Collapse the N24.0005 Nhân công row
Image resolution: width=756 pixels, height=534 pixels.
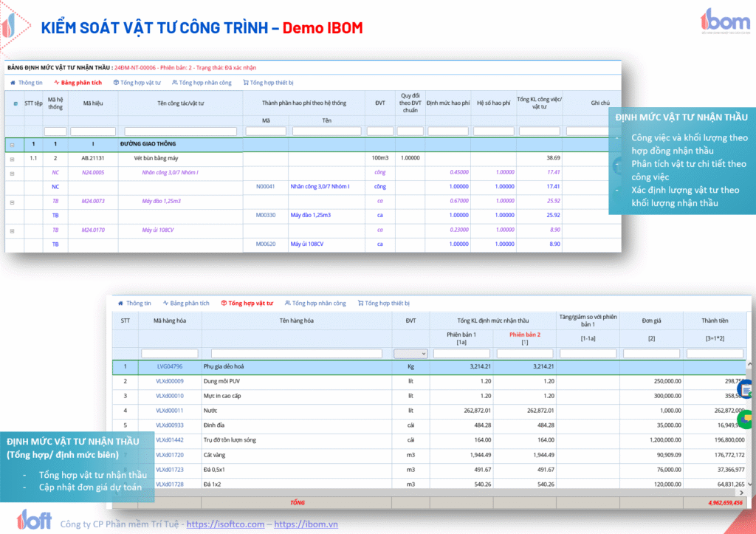pyautogui.click(x=12, y=173)
